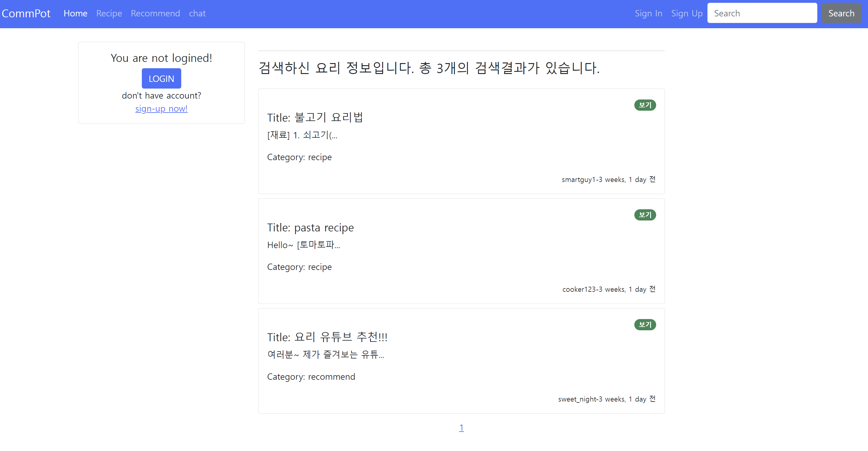Image resolution: width=868 pixels, height=451 pixels.
Task: Click Sign Up in the navbar
Action: 686,13
